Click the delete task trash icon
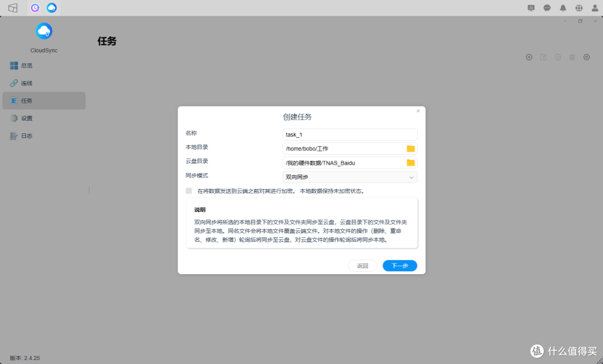The height and width of the screenshot is (364, 603). click(572, 58)
